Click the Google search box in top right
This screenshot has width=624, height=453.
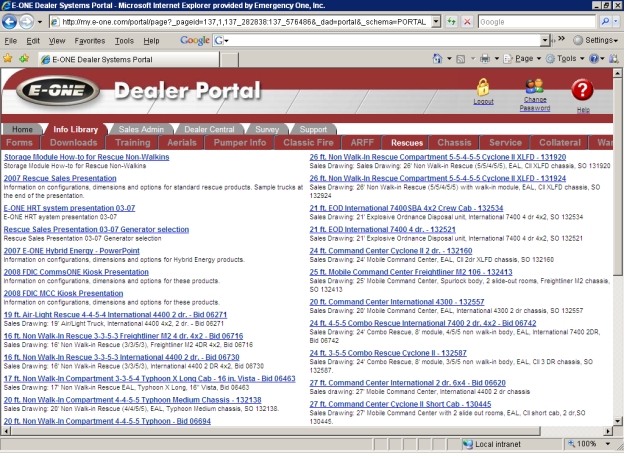(x=537, y=22)
